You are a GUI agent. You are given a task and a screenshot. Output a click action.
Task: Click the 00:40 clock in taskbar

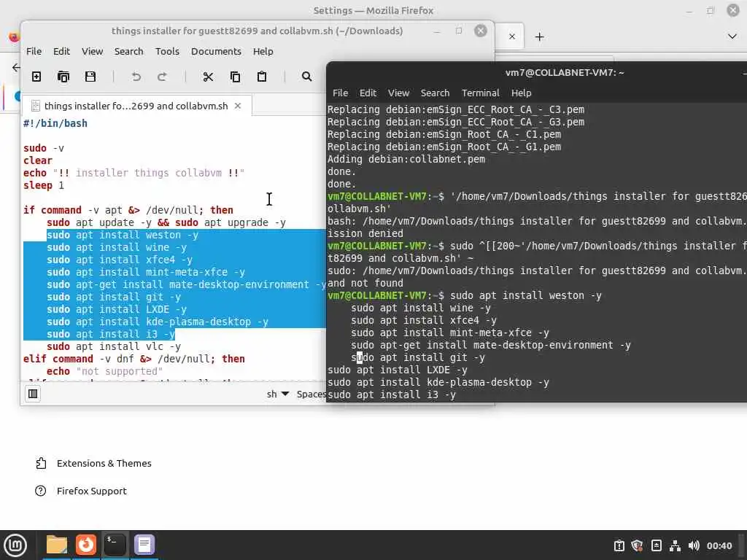[719, 545]
